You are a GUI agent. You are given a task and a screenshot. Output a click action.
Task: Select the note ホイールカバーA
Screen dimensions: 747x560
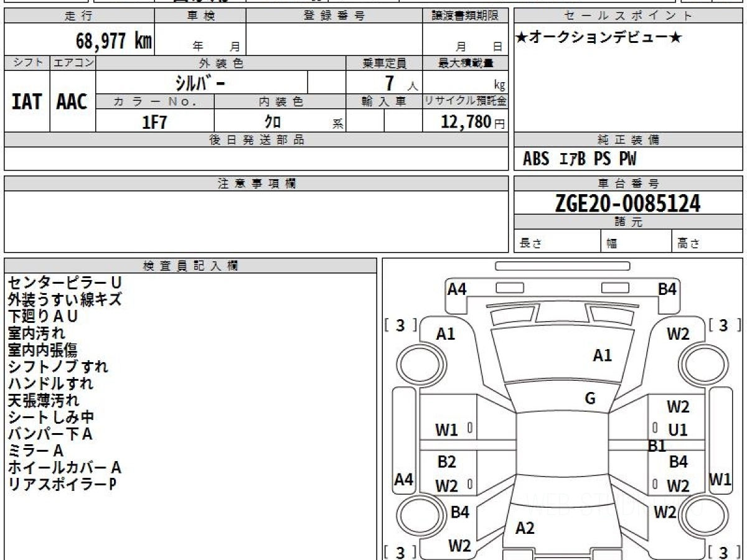pos(65,468)
